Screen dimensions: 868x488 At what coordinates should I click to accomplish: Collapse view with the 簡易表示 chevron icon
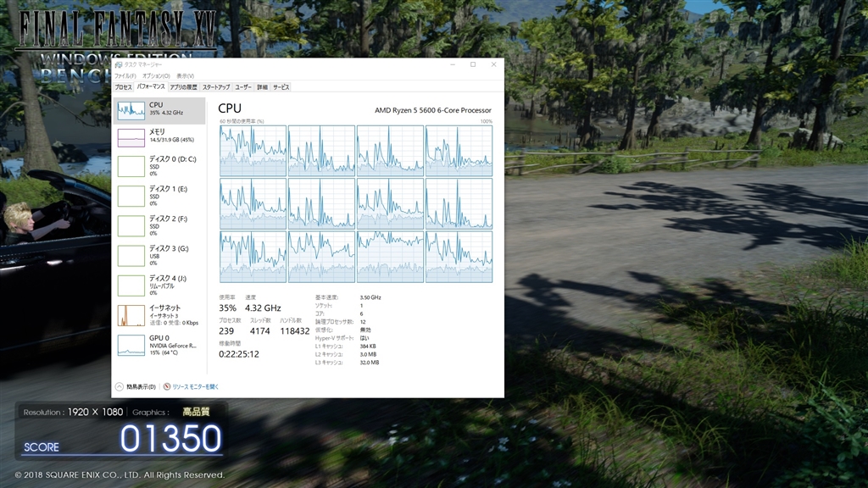[119, 386]
